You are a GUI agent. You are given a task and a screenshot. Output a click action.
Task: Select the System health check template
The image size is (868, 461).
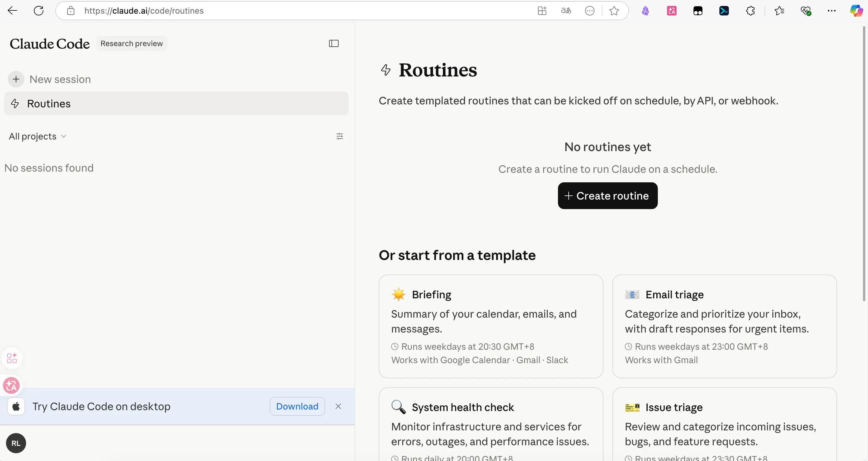(x=490, y=425)
